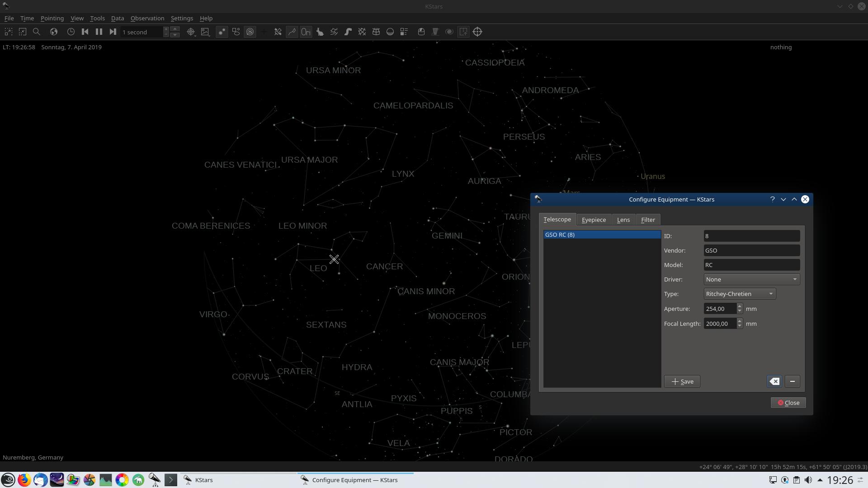Viewport: 868px width, 488px height.
Task: Toggle the constellation lines display icon
Action: (x=292, y=32)
